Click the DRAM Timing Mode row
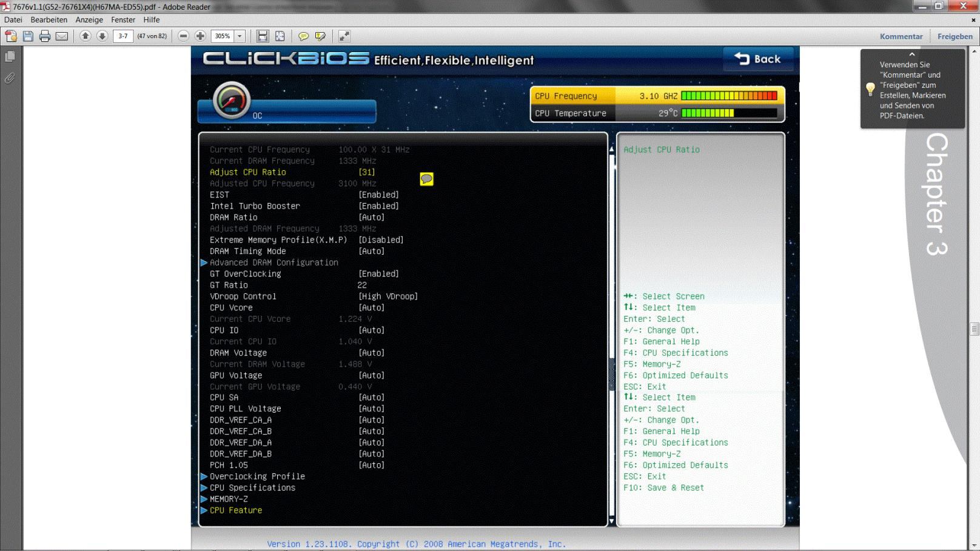Screen dimensions: 980x551 pos(297,251)
